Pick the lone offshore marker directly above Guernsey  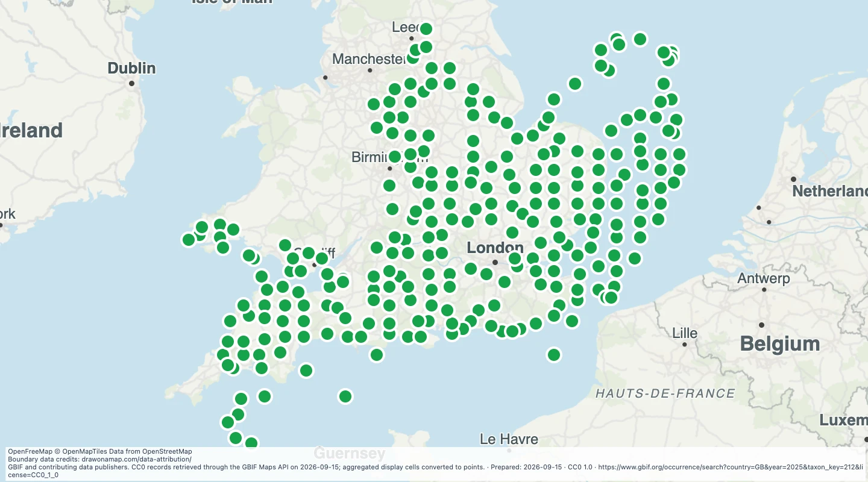click(345, 396)
